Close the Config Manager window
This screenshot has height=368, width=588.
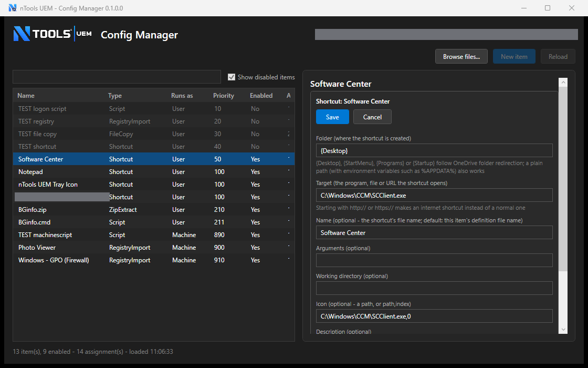coord(572,8)
